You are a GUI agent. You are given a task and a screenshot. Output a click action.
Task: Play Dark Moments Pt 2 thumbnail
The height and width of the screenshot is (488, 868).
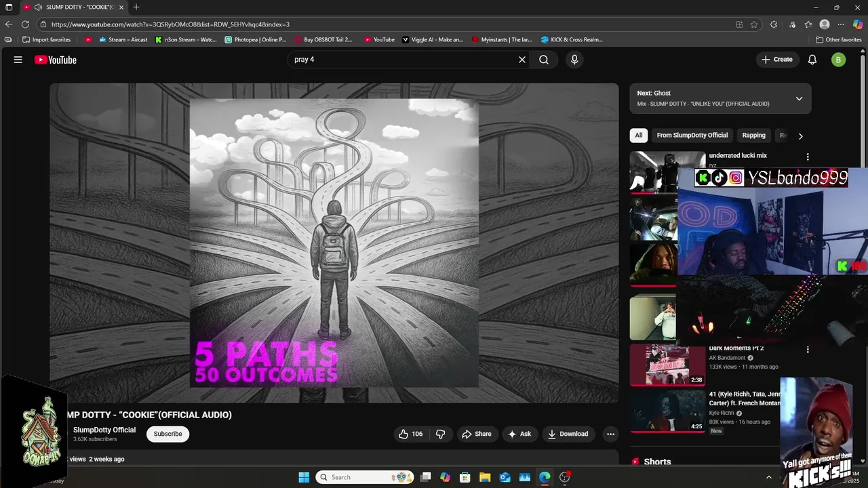tap(667, 365)
